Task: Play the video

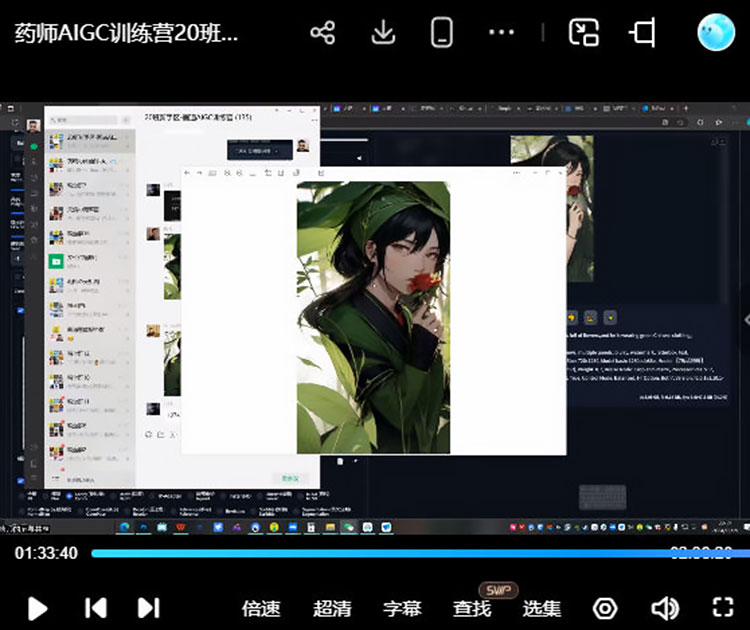Action: pos(37,607)
